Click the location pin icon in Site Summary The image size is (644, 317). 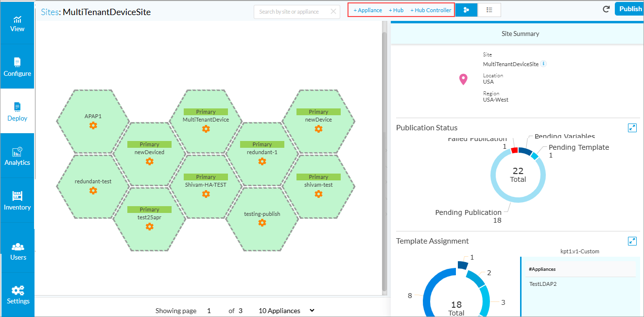coord(463,80)
